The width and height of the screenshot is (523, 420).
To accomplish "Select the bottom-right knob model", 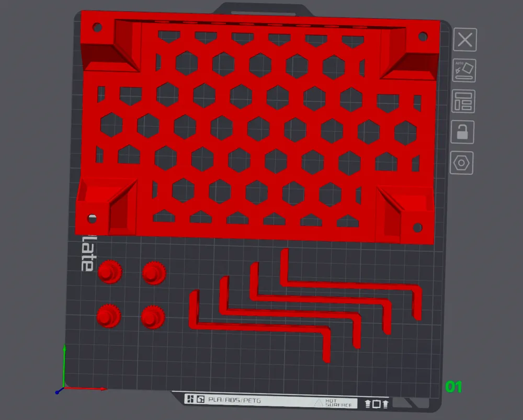I will 153,317.
